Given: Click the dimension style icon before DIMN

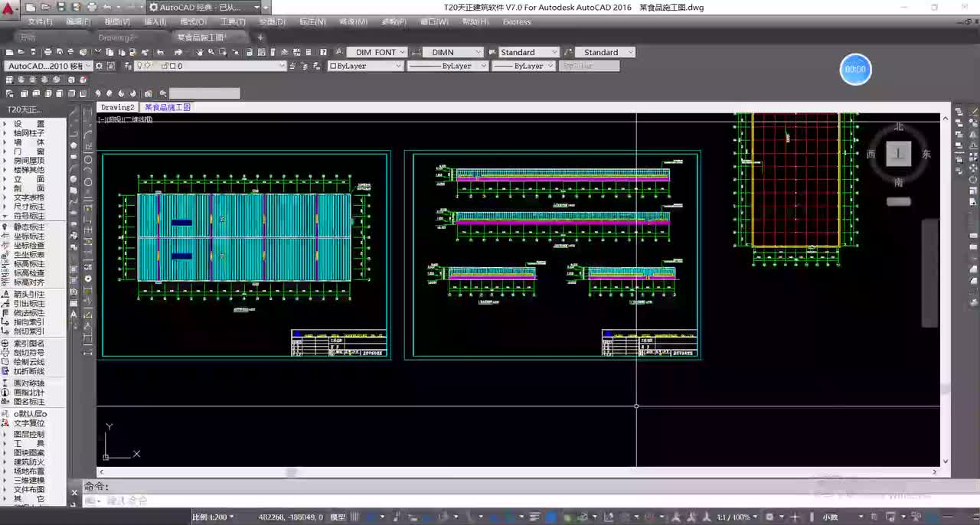Looking at the screenshot, I should coord(416,52).
